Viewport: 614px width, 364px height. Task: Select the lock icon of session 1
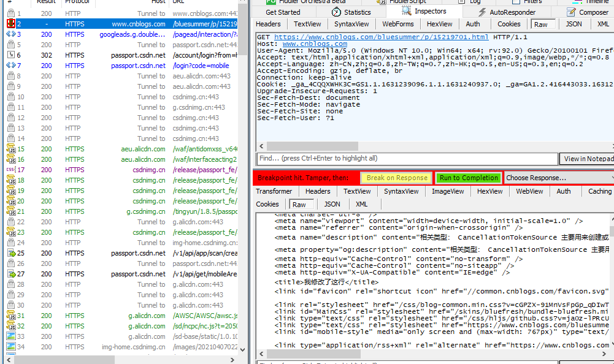(11, 13)
